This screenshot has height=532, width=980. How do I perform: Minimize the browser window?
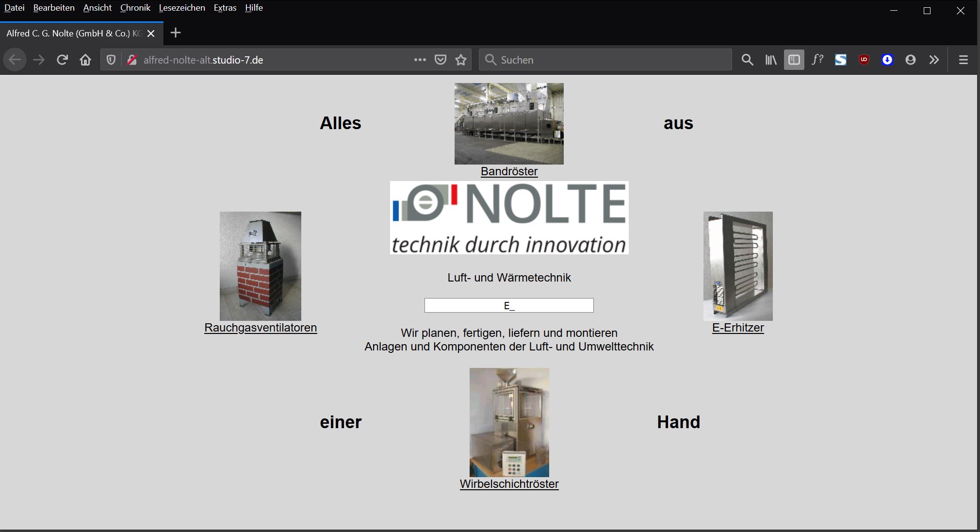(894, 10)
